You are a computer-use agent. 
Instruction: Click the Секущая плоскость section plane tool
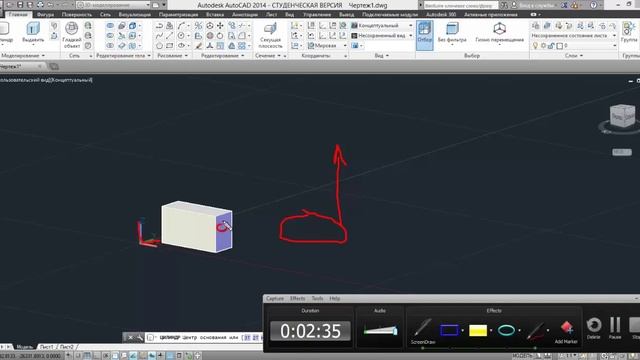pyautogui.click(x=270, y=36)
